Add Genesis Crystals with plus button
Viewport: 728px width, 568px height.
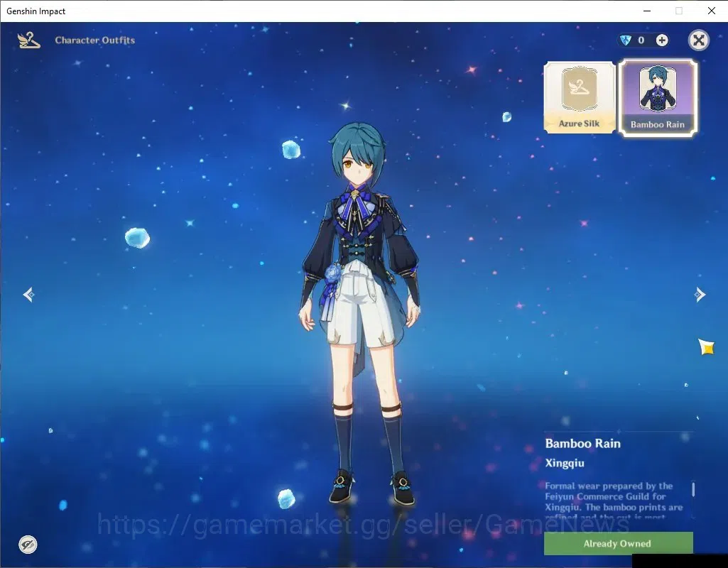662,40
